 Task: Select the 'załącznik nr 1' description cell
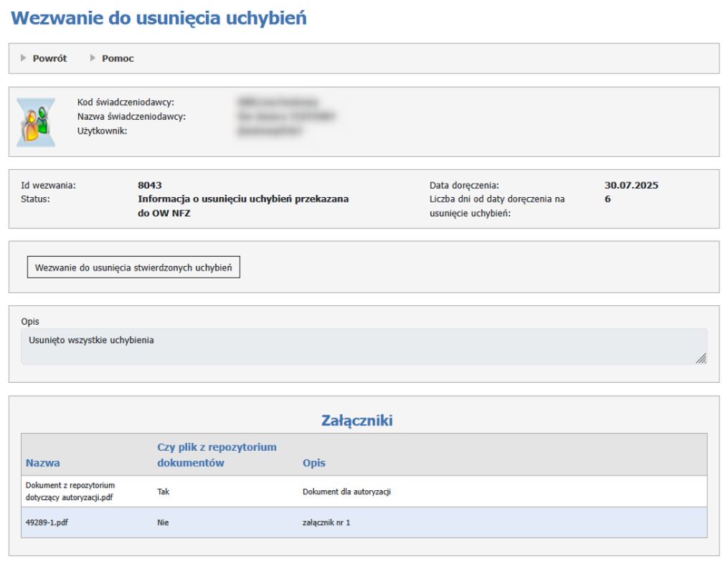(x=326, y=523)
